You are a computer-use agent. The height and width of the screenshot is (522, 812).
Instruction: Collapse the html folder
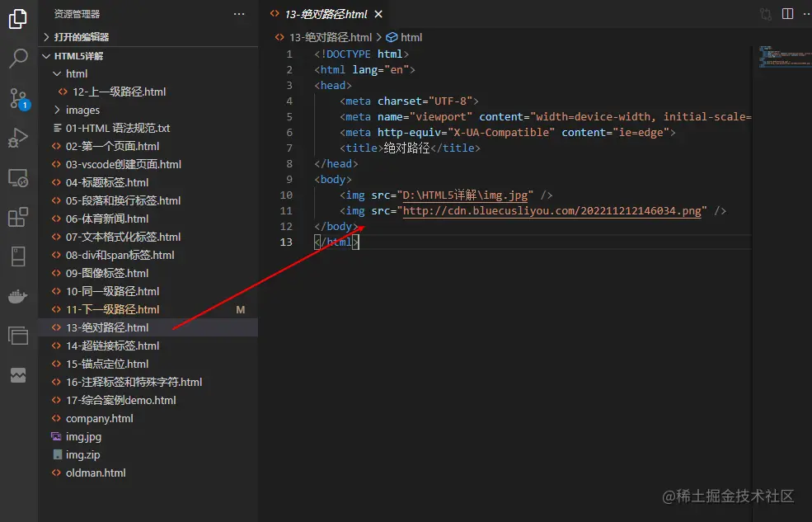(x=148, y=73)
